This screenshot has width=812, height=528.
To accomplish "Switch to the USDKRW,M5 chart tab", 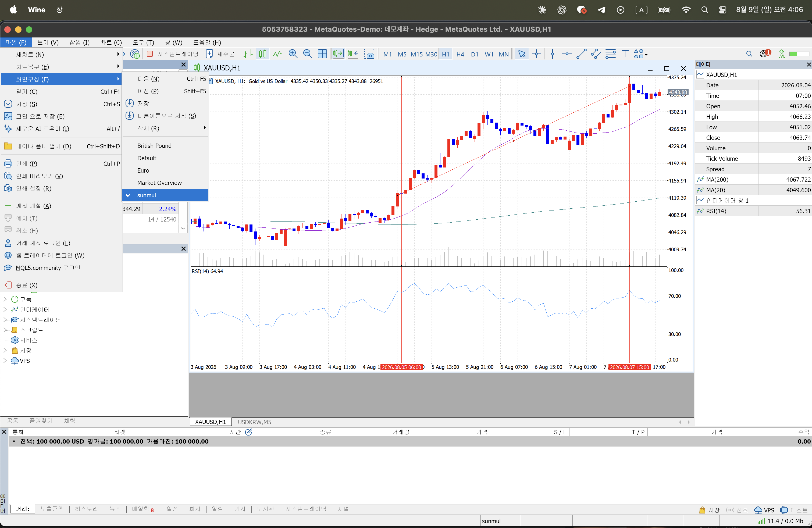I will [x=254, y=422].
